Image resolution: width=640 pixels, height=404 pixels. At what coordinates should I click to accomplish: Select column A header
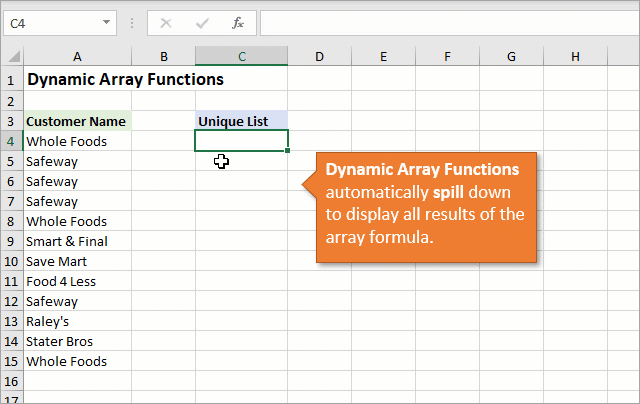coord(77,57)
